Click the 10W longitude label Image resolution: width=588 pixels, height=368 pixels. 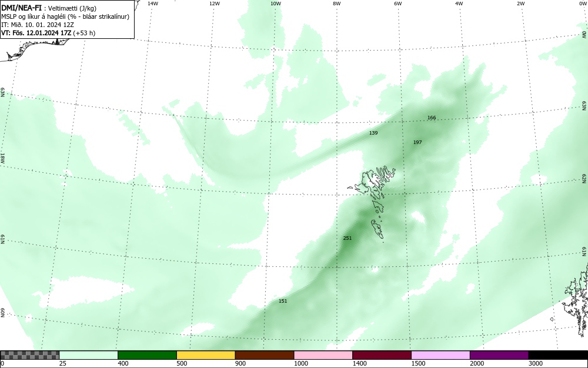pos(275,4)
